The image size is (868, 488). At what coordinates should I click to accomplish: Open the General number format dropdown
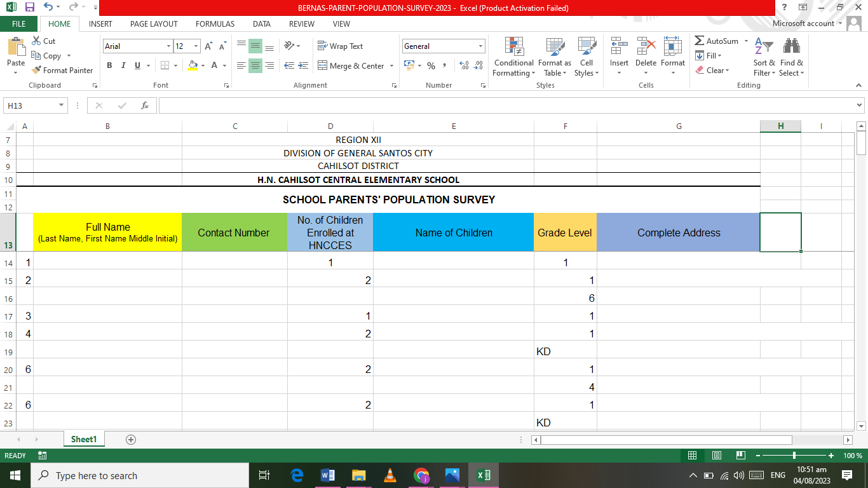click(481, 46)
